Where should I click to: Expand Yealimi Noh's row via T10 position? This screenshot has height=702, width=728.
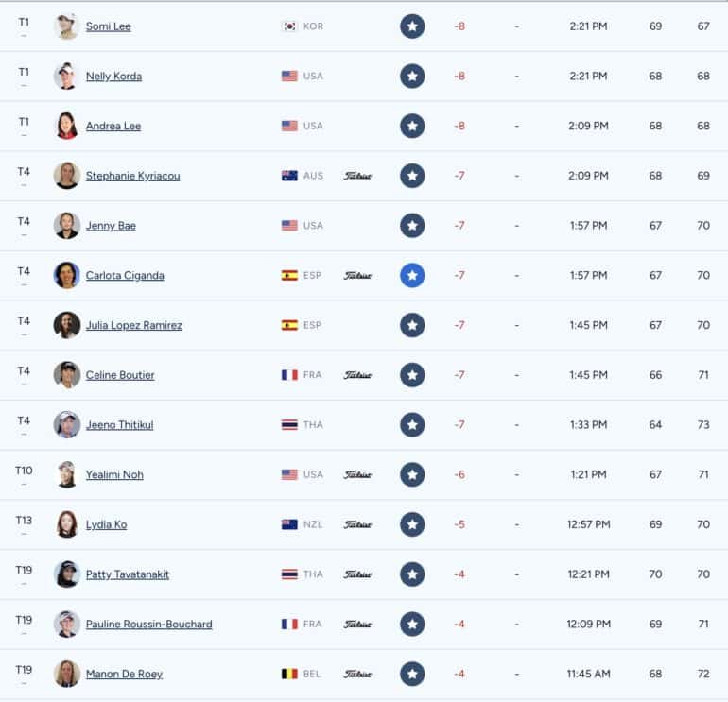coord(24,484)
